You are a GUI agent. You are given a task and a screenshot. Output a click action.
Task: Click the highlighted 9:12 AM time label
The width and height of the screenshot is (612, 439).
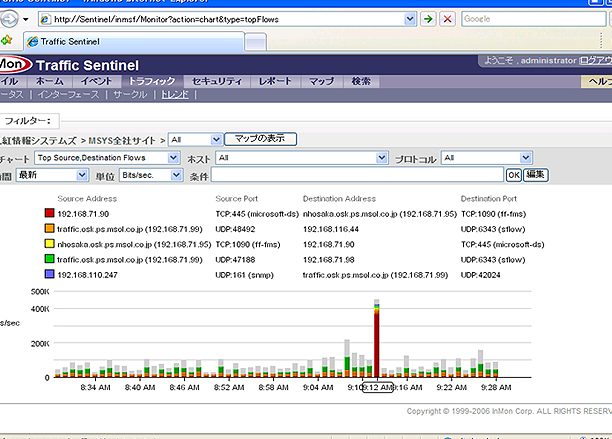377,387
